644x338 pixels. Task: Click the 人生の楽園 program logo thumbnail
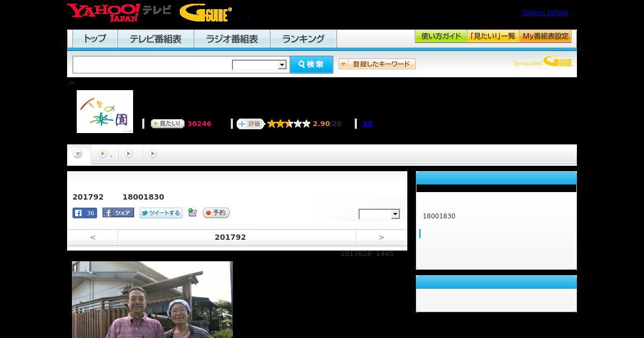[x=105, y=112]
